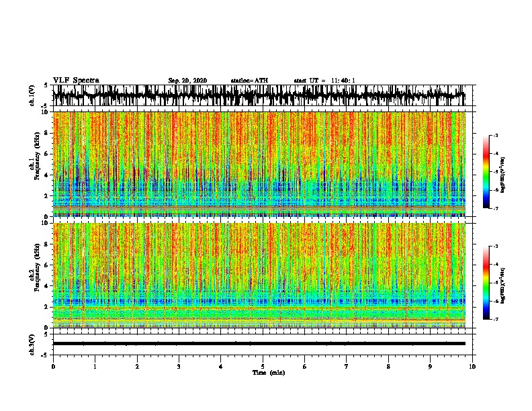Click the ch.3 flat black trace

click(x=259, y=344)
